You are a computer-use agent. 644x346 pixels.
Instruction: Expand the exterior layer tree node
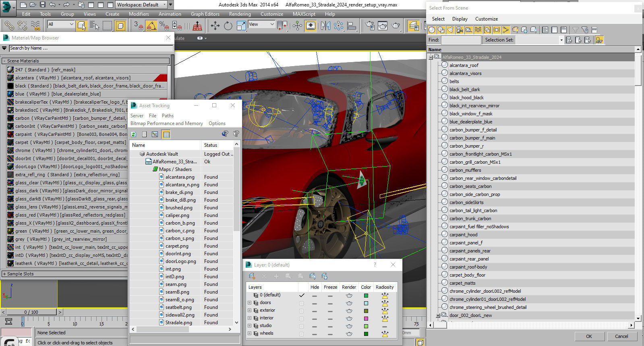249,311
